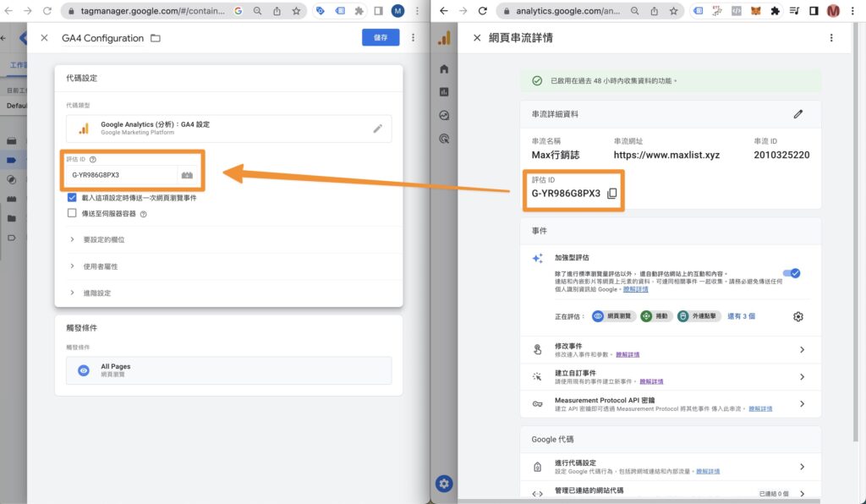Click the G-YR986G8PX3 measurement ID input field
Screen dimensions: 866x504
pos(122,175)
